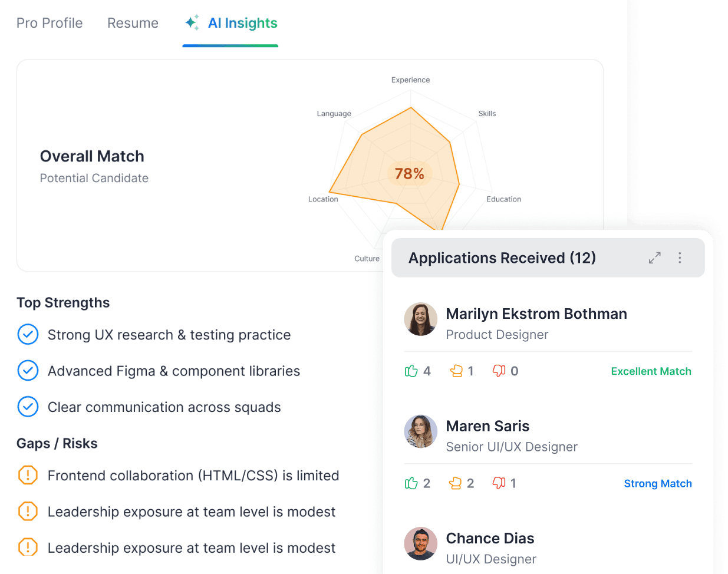The image size is (728, 574).
Task: Expand the Applications Received panel
Action: click(x=655, y=258)
